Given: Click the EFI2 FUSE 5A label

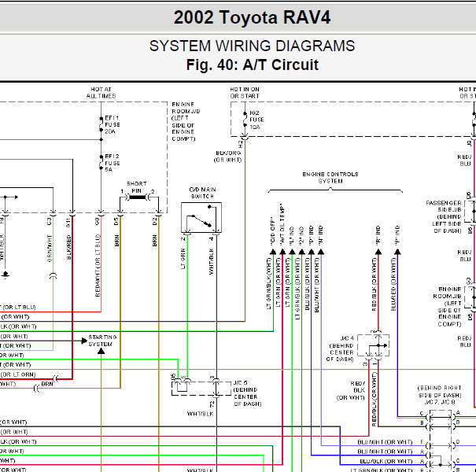Looking at the screenshot, I should pyautogui.click(x=113, y=163).
